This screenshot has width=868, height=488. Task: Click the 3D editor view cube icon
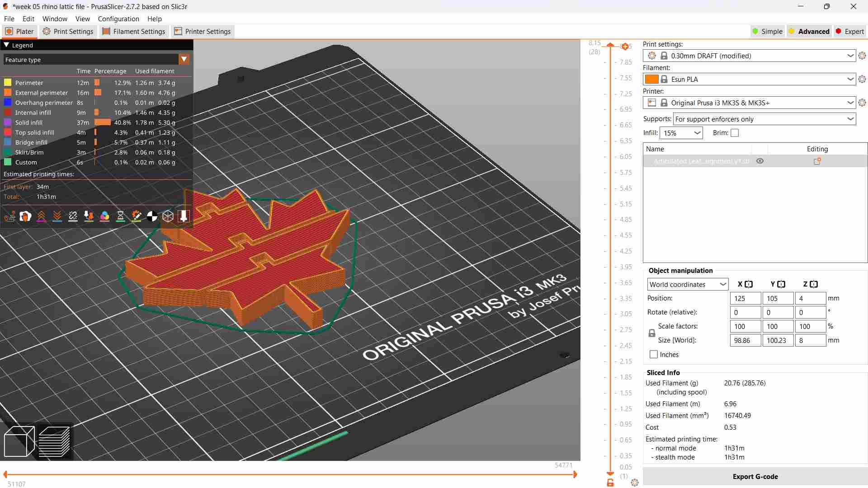(x=19, y=441)
